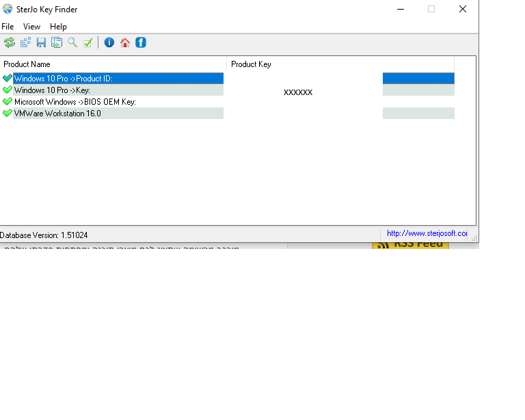Minimize the SterJo Key Finder window
The width and height of the screenshot is (525, 420).
click(x=401, y=9)
